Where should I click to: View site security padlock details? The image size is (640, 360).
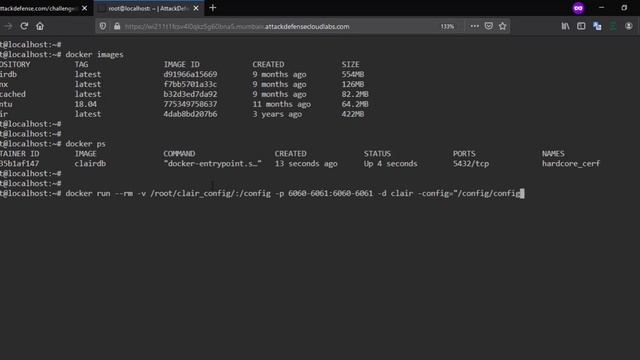coord(117,26)
